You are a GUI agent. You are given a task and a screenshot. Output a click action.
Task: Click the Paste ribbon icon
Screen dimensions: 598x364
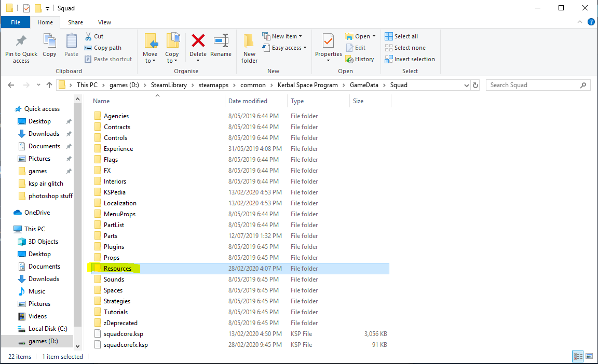coord(71,41)
